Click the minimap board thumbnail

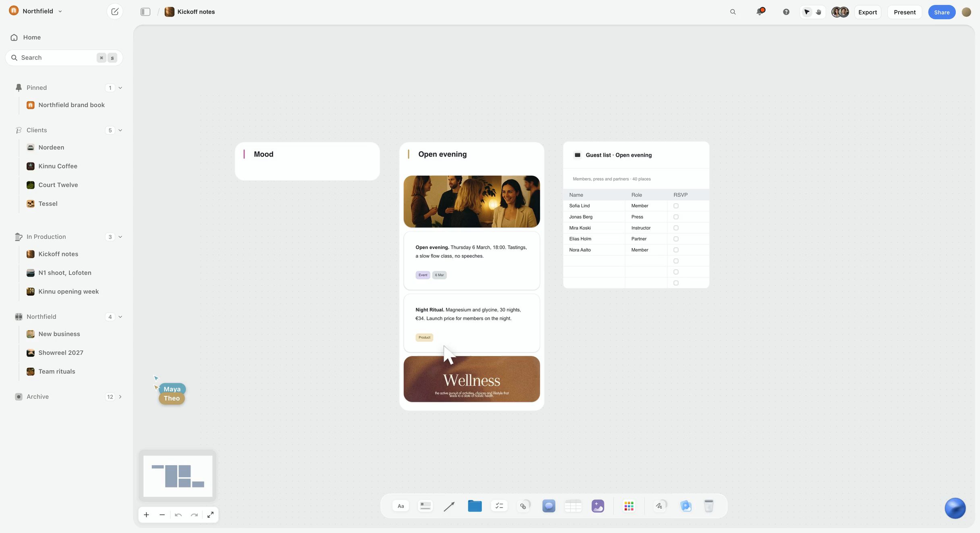[178, 476]
